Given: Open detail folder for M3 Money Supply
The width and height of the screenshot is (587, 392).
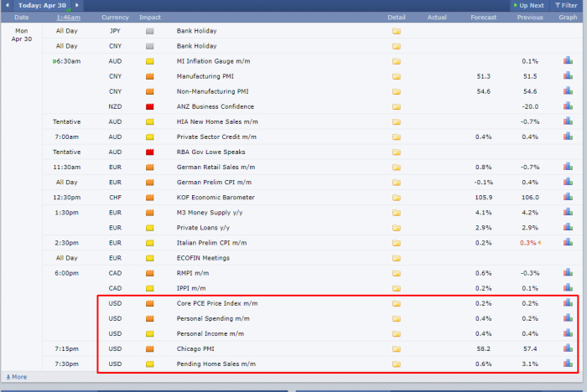Looking at the screenshot, I should [x=397, y=213].
